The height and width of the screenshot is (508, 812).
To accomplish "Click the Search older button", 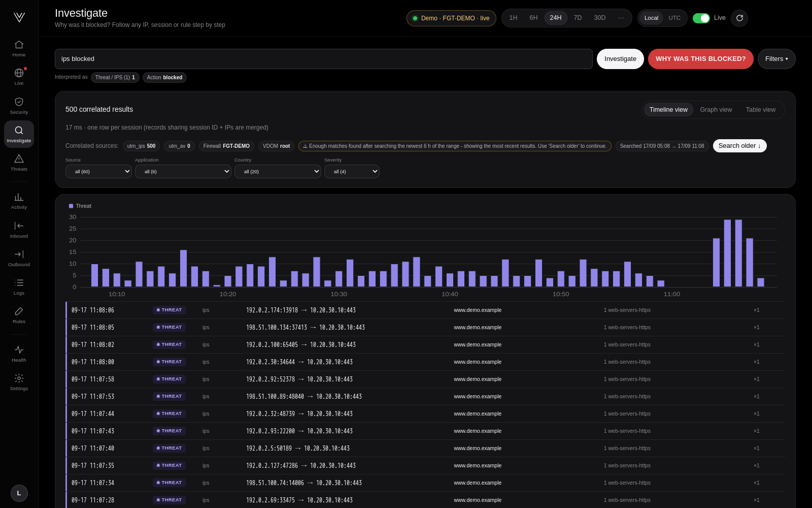I will tap(739, 146).
